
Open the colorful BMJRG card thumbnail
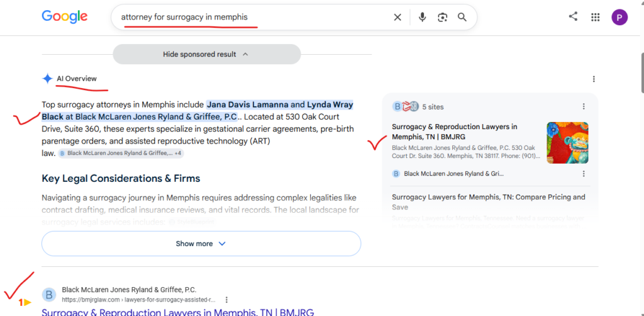tap(567, 143)
